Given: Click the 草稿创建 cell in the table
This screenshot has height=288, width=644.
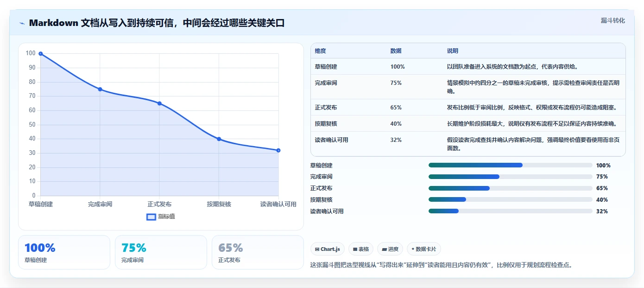Looking at the screenshot, I should pyautogui.click(x=326, y=67).
